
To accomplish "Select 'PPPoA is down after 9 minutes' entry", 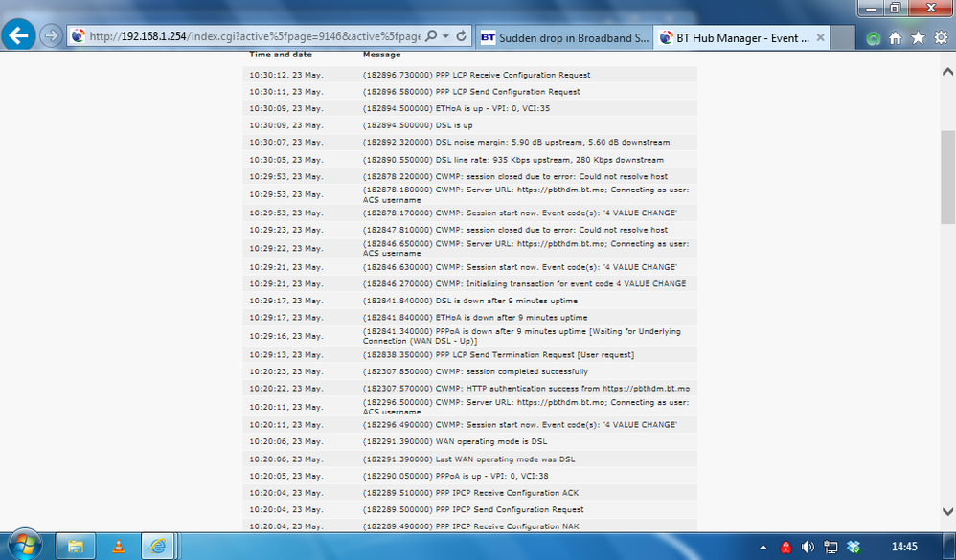I will 469,336.
